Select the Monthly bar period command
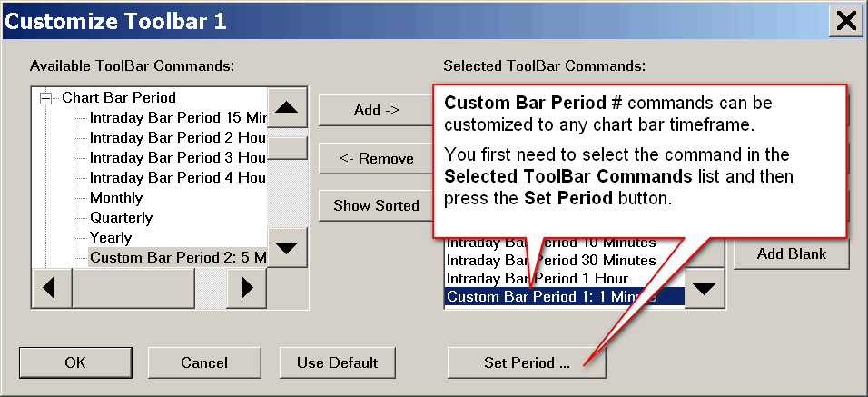 click(116, 197)
